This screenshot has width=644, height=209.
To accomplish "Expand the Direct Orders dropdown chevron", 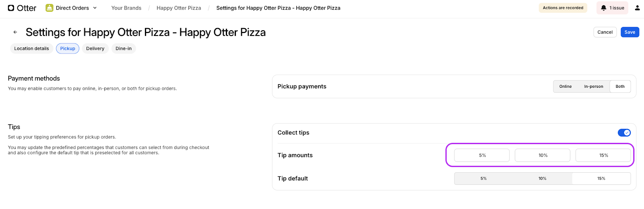I will point(95,8).
